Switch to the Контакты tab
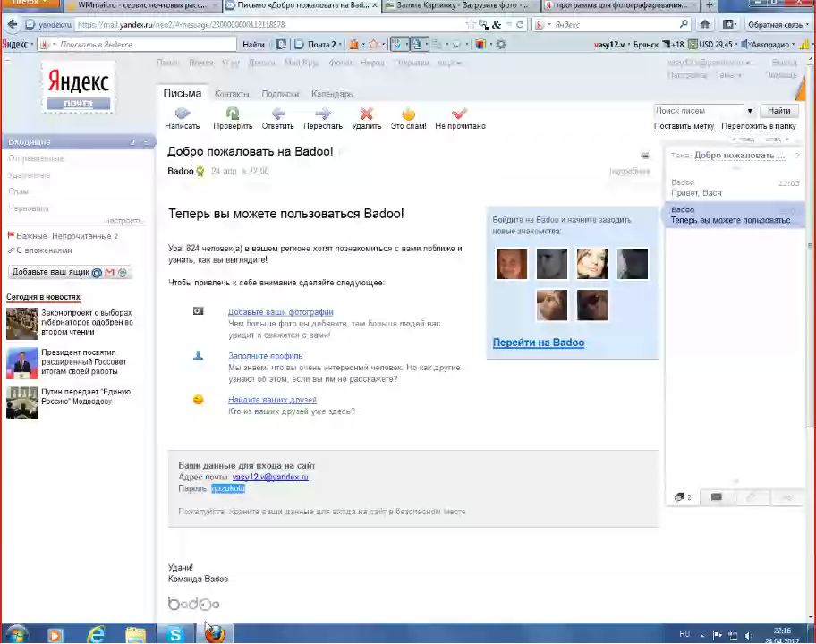The image size is (816, 644). [232, 94]
